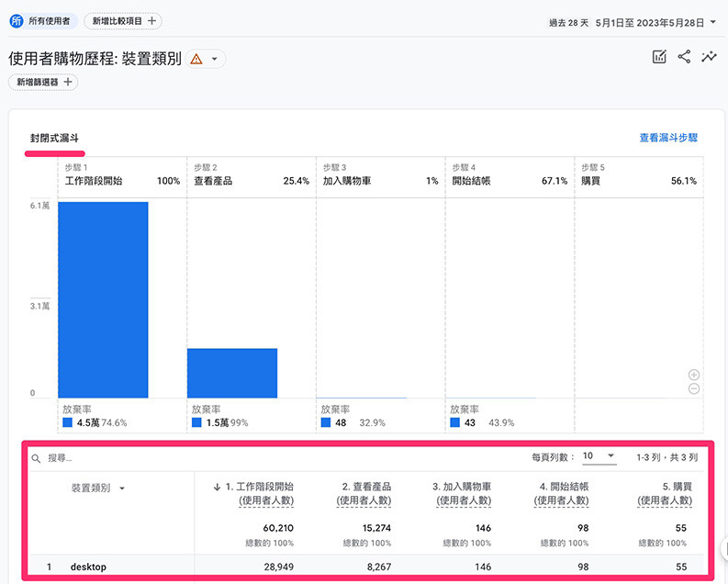Click the 3. 加入購物車 column header
The height and width of the screenshot is (584, 728).
click(464, 493)
